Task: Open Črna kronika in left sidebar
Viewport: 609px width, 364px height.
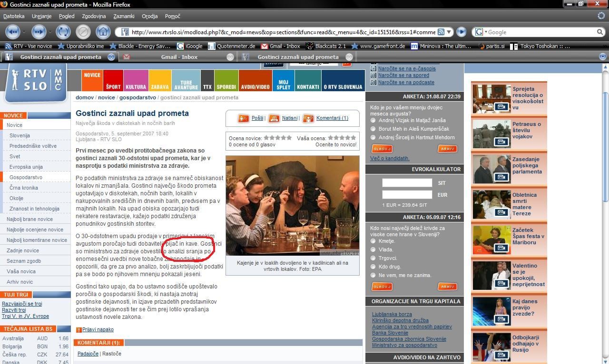Action: click(x=24, y=188)
